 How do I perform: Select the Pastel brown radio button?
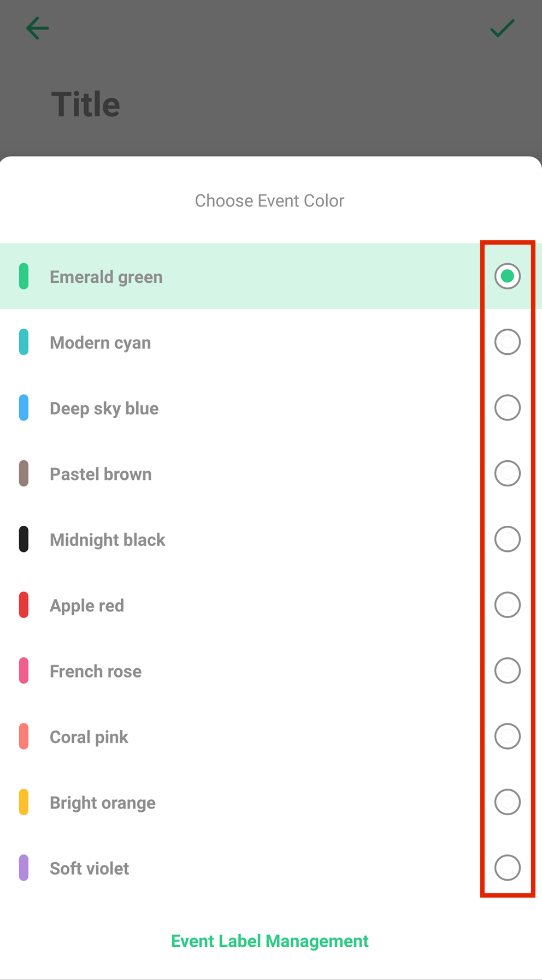[x=507, y=473]
